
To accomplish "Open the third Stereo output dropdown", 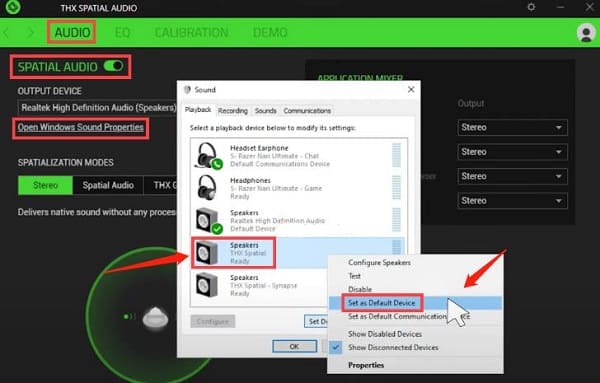I will pos(512,176).
